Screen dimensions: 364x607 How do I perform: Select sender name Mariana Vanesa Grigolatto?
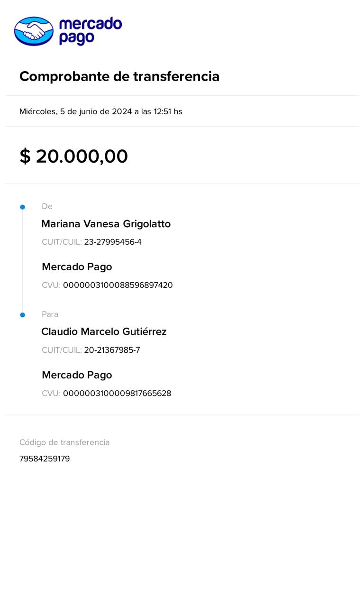point(106,224)
